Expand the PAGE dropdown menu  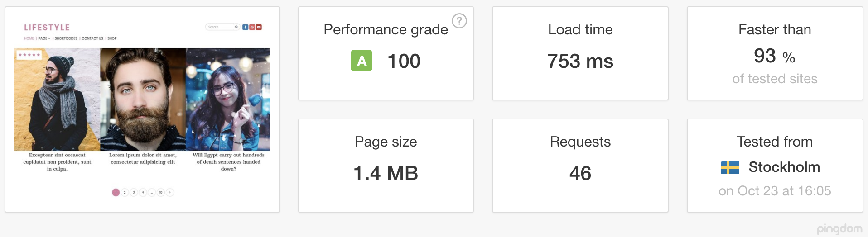click(x=44, y=38)
